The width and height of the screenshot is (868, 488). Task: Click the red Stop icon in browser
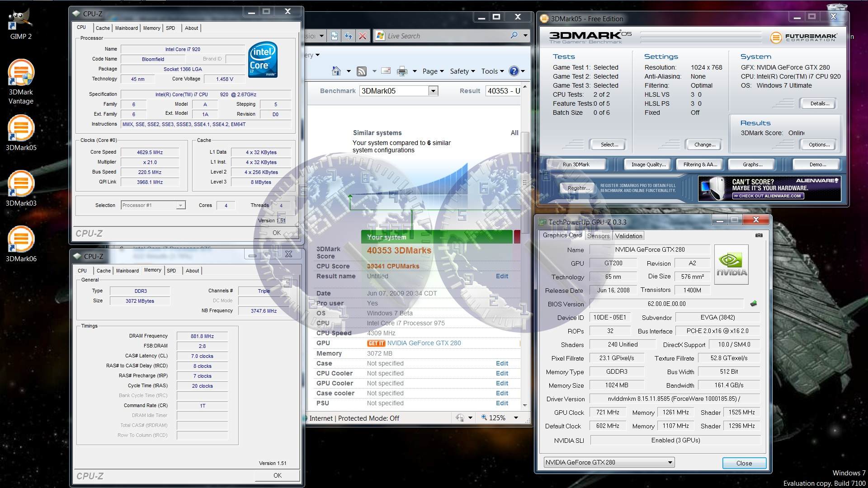pos(362,36)
